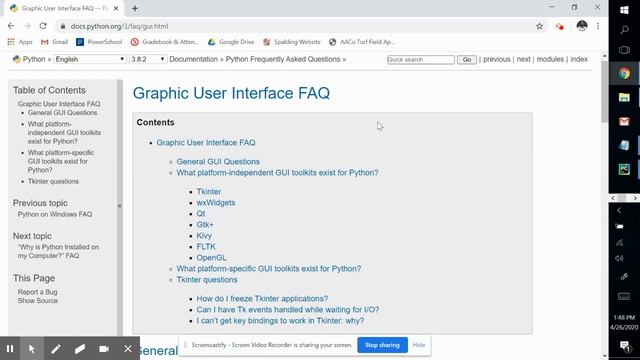Click the browser back arrow
The image size is (640, 360).
point(11,26)
